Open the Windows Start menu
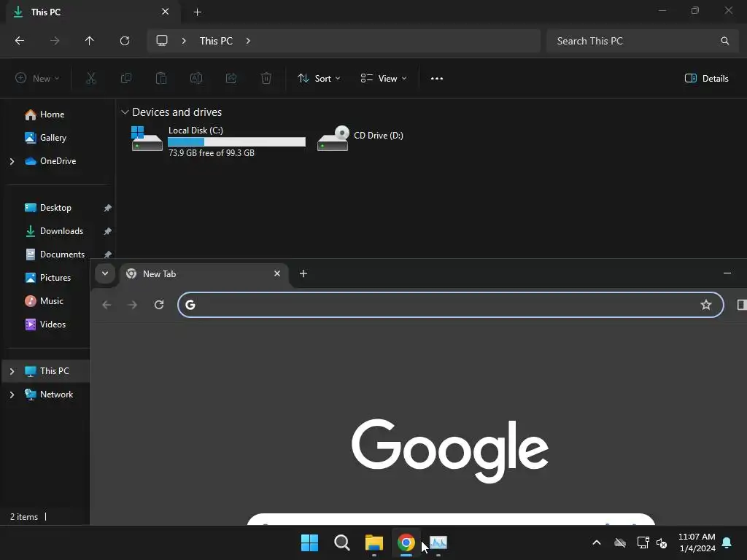The height and width of the screenshot is (560, 747). tap(309, 542)
